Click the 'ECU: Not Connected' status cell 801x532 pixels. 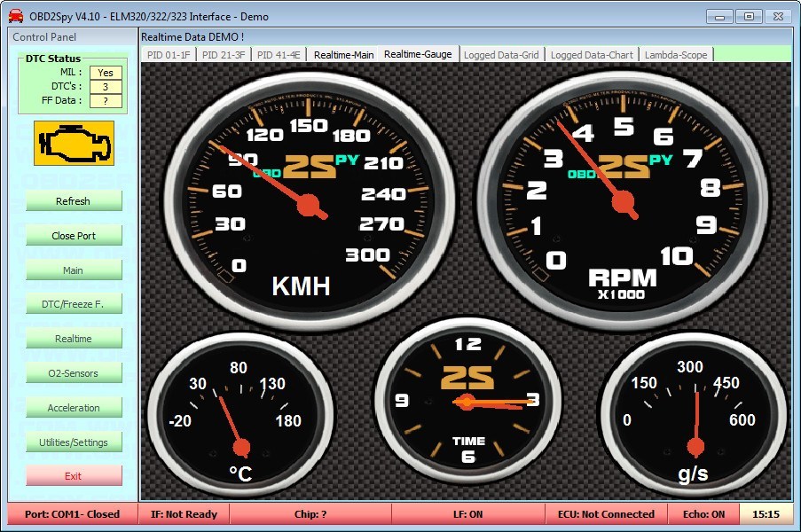pyautogui.click(x=607, y=514)
